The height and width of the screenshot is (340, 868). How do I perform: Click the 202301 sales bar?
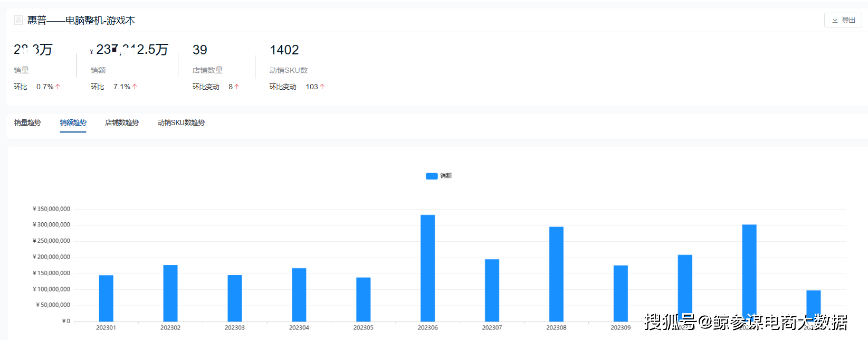106,298
